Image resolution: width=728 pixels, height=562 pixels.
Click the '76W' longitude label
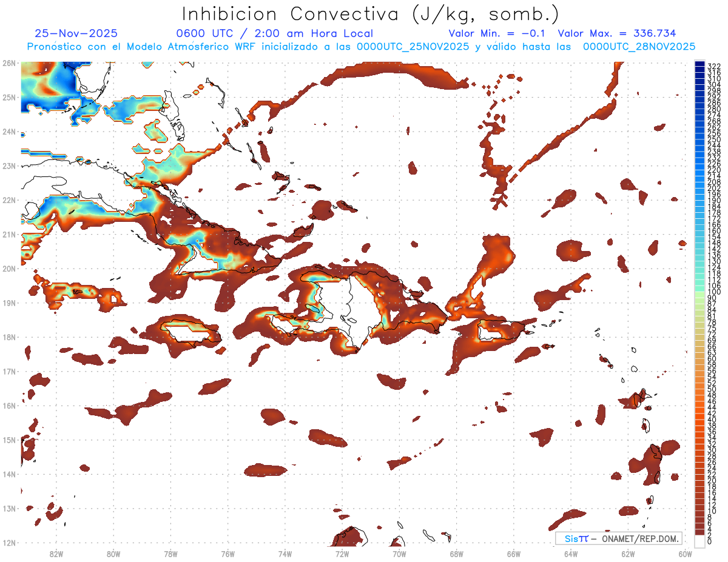pos(227,554)
